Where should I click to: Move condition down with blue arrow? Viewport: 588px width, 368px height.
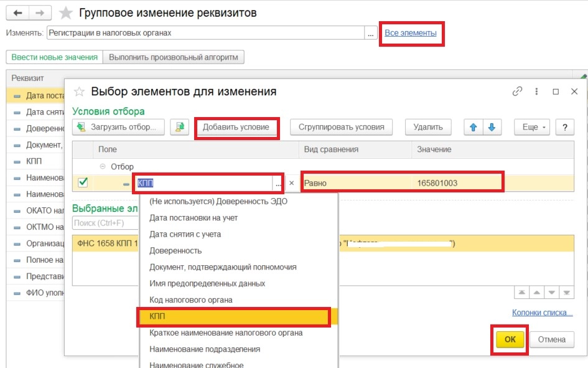tap(492, 127)
